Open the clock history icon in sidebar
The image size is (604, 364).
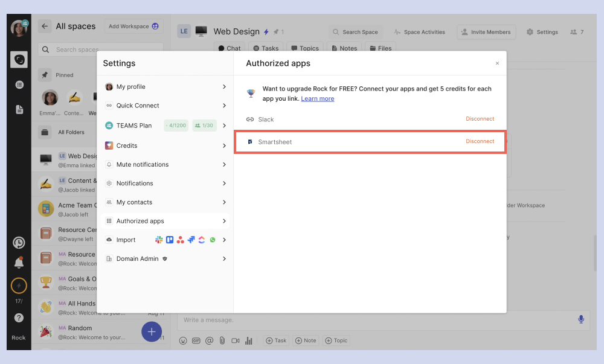(x=19, y=243)
